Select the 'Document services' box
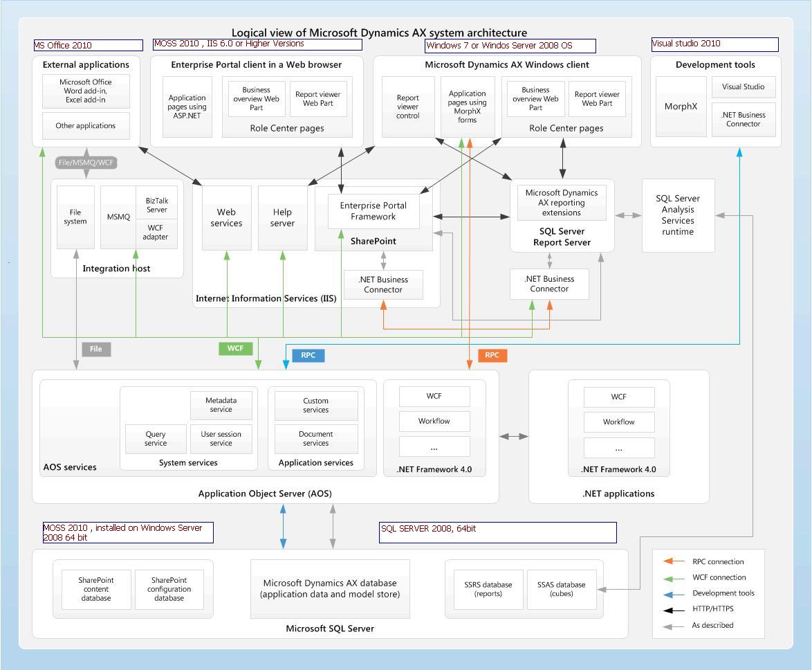 click(316, 439)
